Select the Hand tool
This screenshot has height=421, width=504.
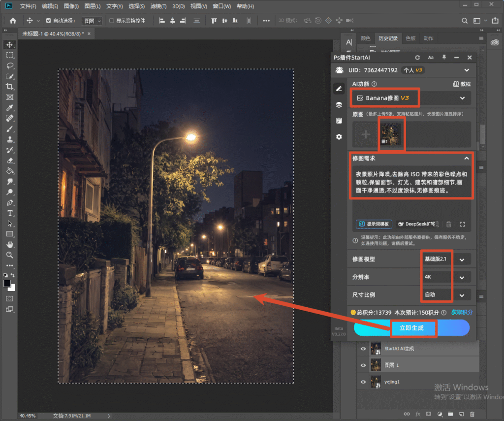pos(10,245)
